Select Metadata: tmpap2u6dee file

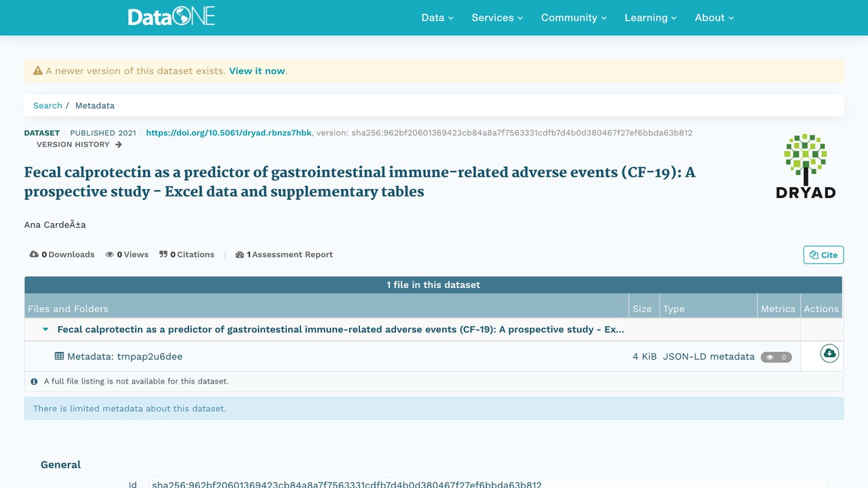(x=125, y=357)
